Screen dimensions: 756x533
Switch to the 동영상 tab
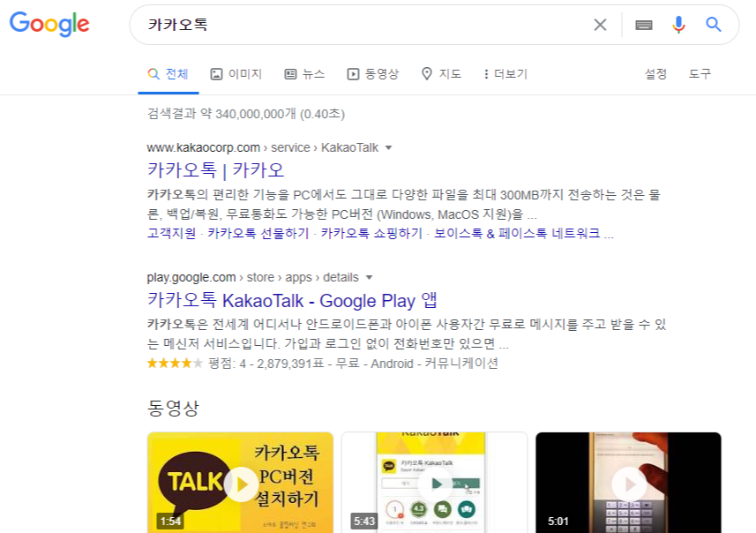[x=373, y=74]
